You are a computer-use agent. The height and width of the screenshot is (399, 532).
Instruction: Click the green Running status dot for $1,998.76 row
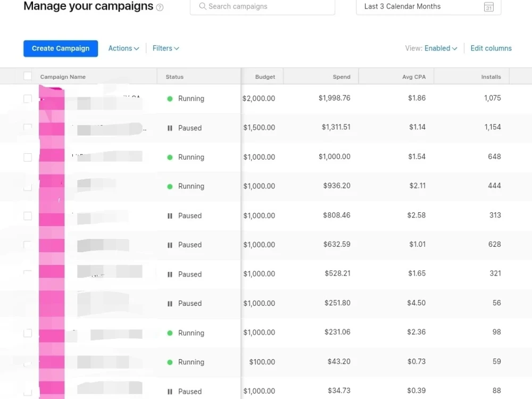pyautogui.click(x=170, y=99)
